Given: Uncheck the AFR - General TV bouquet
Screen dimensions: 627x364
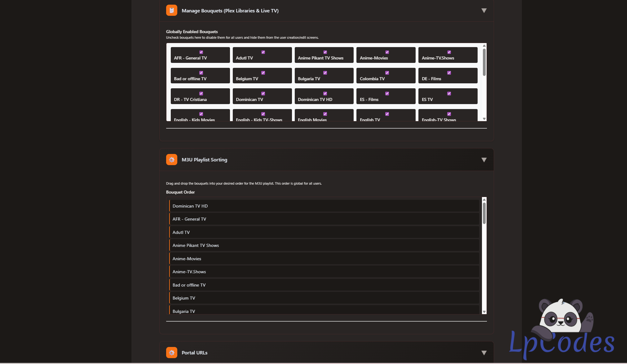Looking at the screenshot, I should coord(201,52).
